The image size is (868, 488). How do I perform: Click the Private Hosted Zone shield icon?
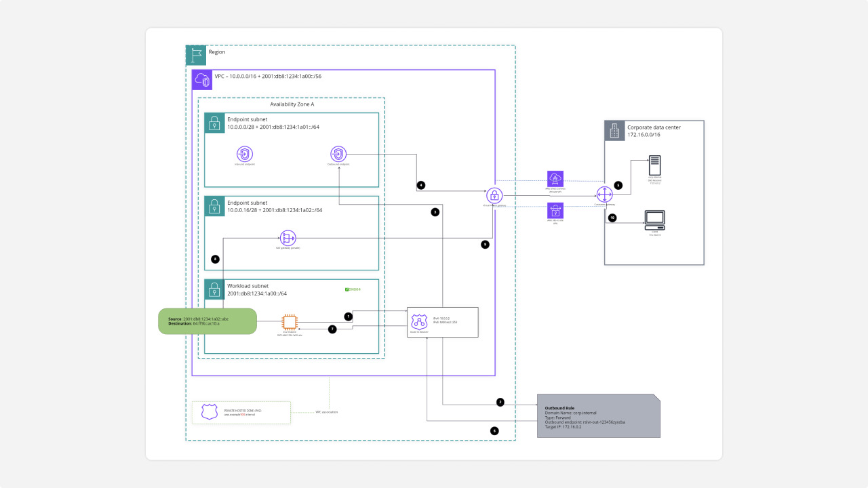point(210,412)
